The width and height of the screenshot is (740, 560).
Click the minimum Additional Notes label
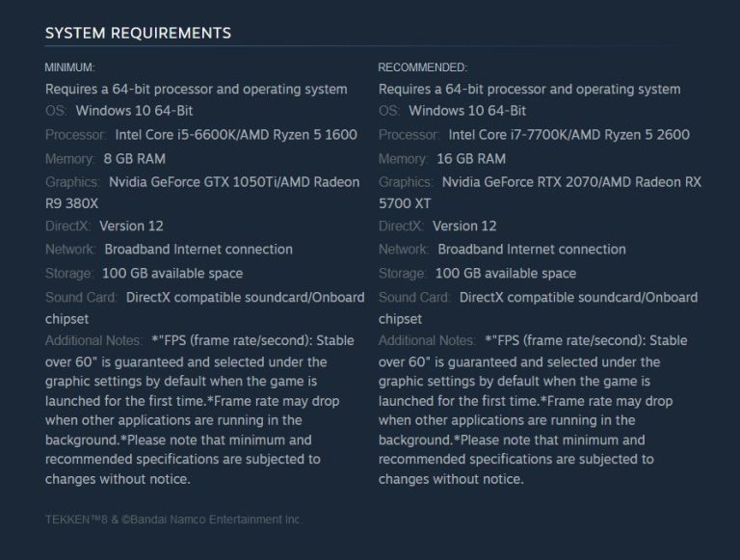92,340
